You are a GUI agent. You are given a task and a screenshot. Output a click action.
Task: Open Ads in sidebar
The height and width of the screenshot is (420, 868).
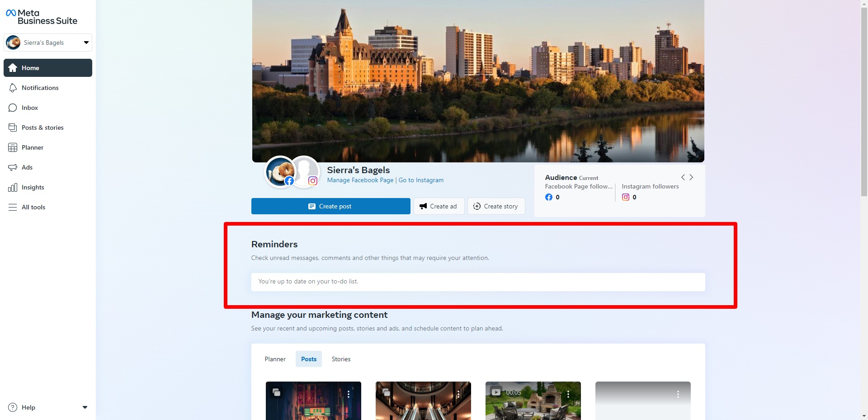point(48,167)
